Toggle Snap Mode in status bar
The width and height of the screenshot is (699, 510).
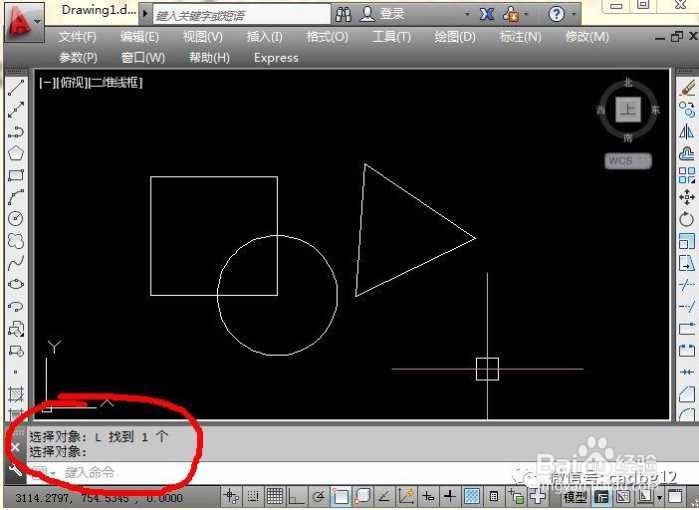click(x=253, y=496)
